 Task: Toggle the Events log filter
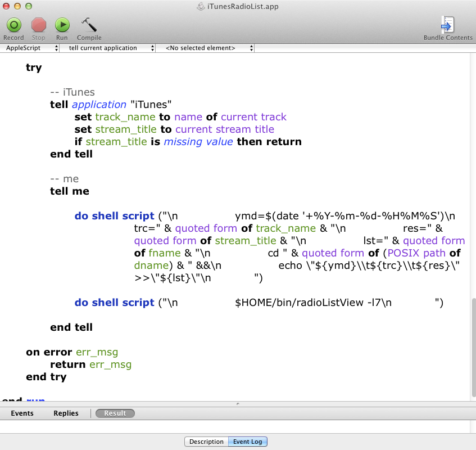tap(22, 413)
